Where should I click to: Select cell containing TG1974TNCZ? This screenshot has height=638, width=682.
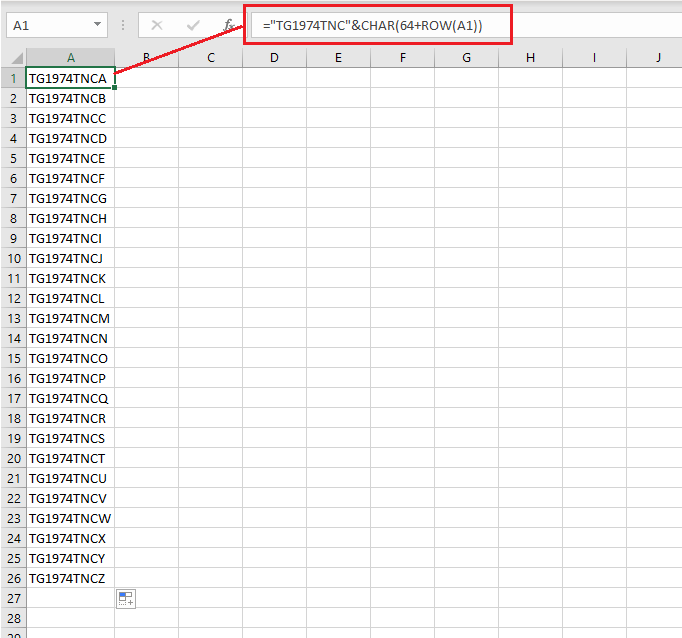point(70,578)
